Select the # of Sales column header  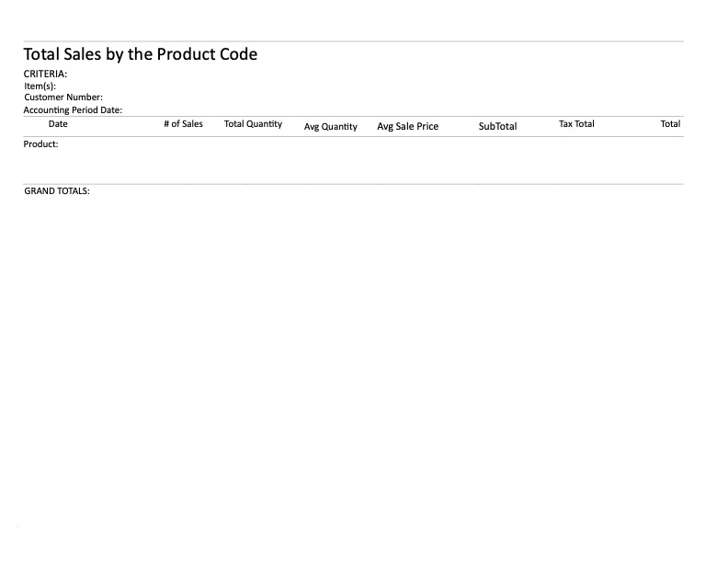(183, 124)
